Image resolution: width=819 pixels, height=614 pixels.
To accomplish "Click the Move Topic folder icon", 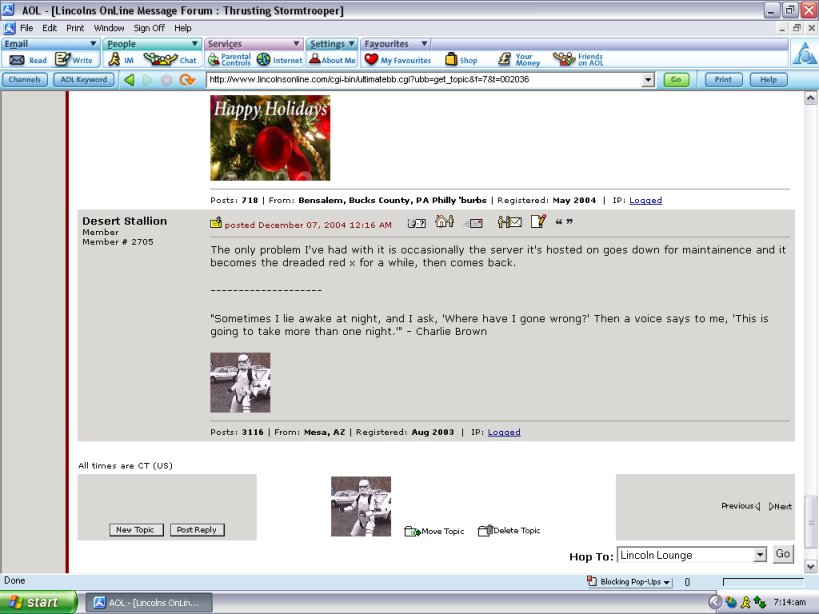I will [x=412, y=532].
